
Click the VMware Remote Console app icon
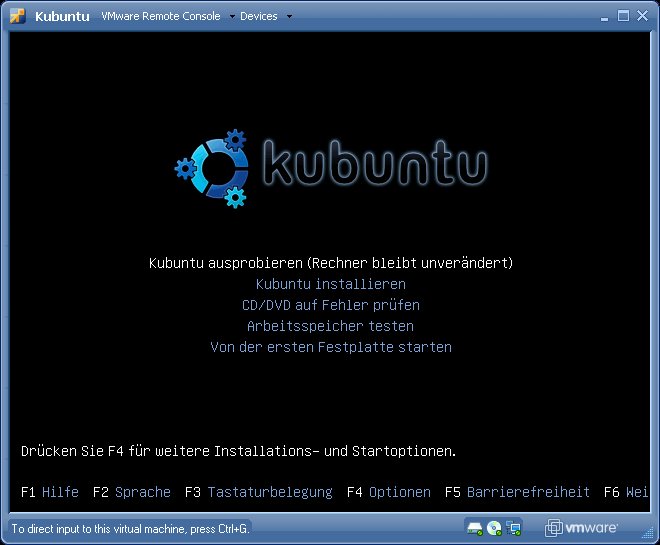click(17, 16)
